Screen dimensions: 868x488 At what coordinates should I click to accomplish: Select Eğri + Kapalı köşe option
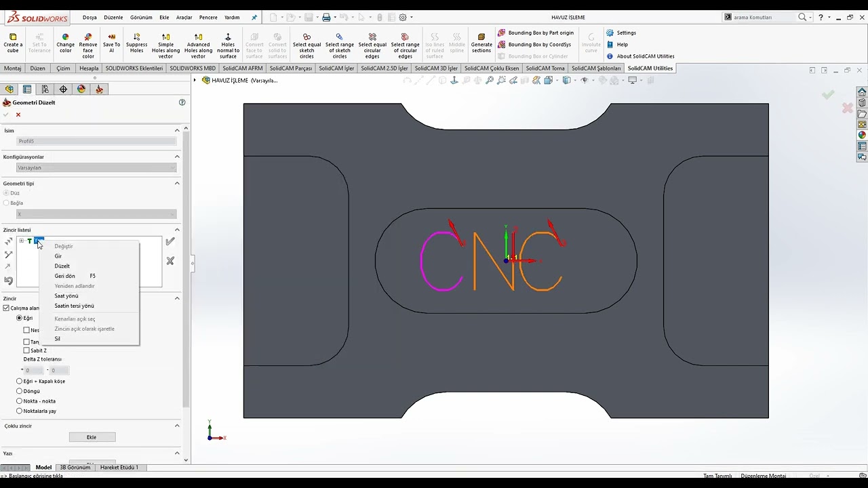(x=20, y=382)
